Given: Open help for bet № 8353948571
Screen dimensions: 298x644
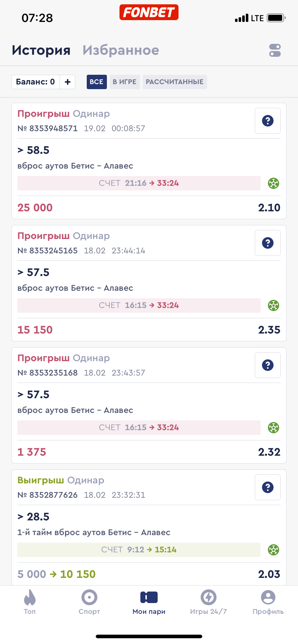Looking at the screenshot, I should [268, 121].
